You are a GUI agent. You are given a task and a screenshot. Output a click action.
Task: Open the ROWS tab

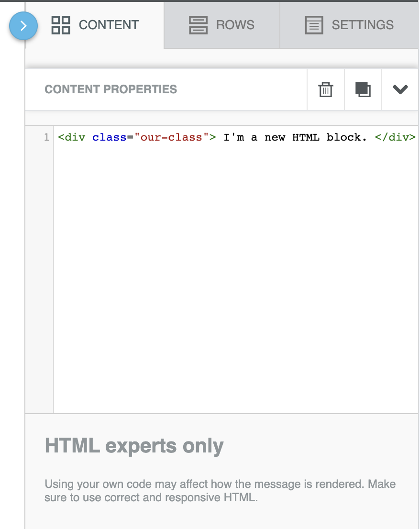pos(221,25)
